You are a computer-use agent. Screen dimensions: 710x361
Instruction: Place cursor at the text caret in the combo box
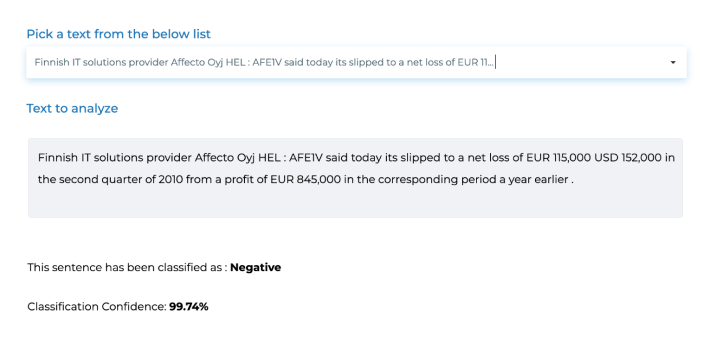point(496,63)
